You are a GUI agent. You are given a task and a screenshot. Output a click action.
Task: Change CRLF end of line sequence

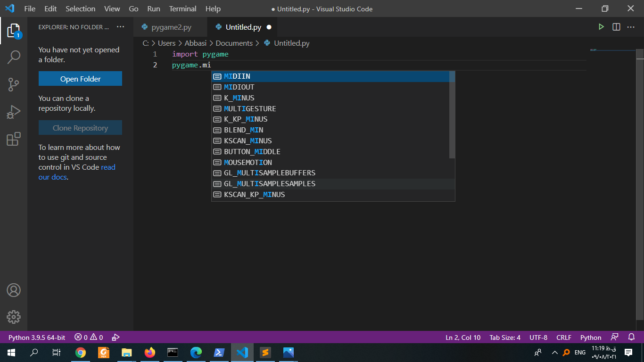pyautogui.click(x=564, y=337)
